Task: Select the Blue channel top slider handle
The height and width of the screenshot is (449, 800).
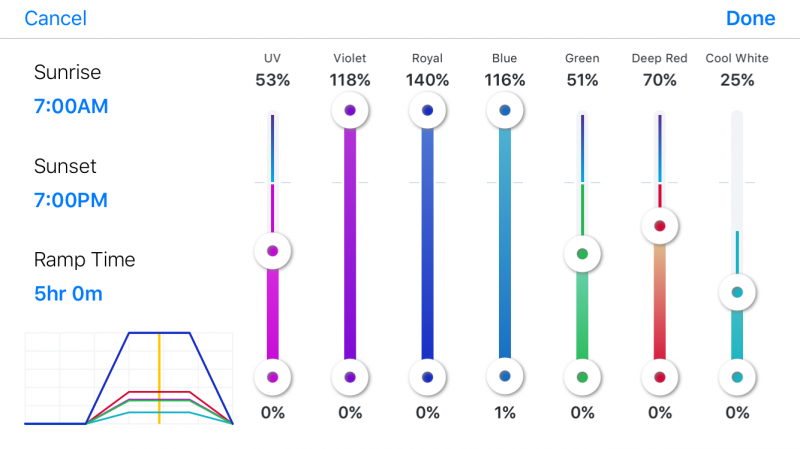Action: [505, 110]
